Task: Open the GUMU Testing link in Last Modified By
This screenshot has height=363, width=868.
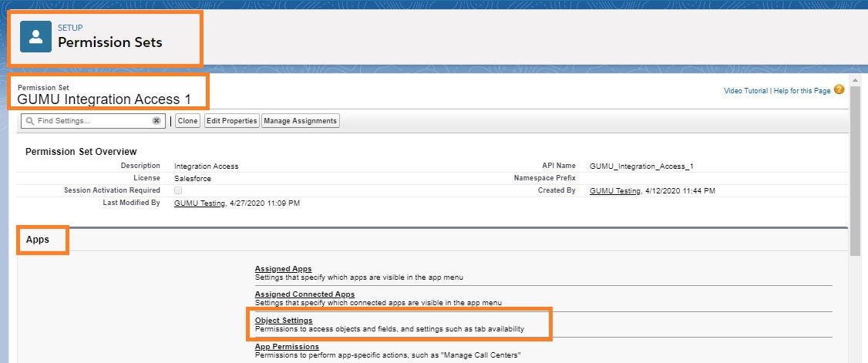Action: [200, 203]
